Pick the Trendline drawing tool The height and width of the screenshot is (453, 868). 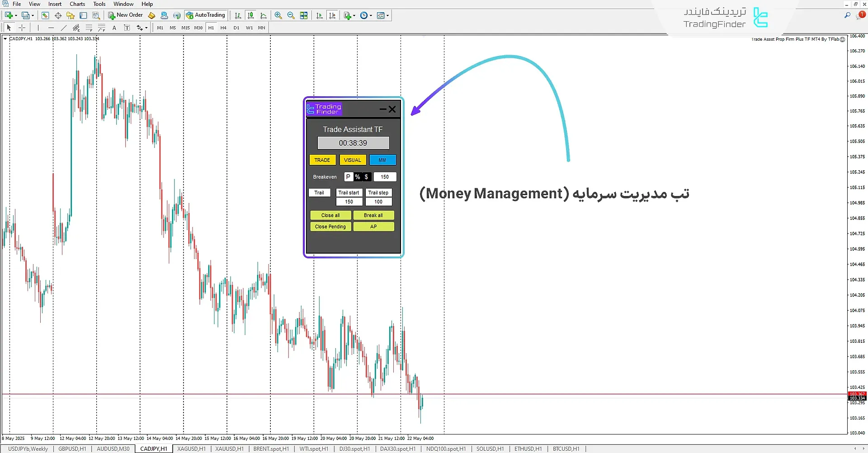tap(64, 28)
